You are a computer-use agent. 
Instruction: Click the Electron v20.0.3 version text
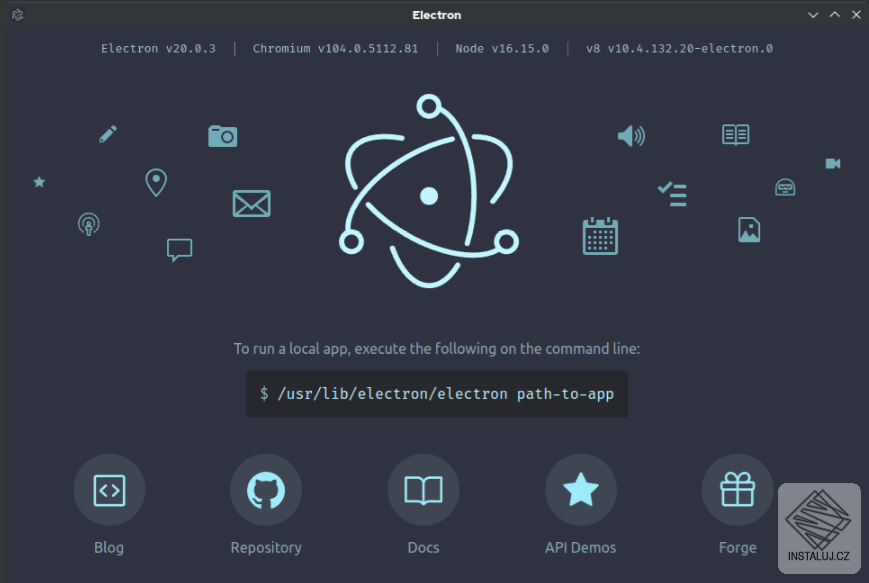coord(159,49)
